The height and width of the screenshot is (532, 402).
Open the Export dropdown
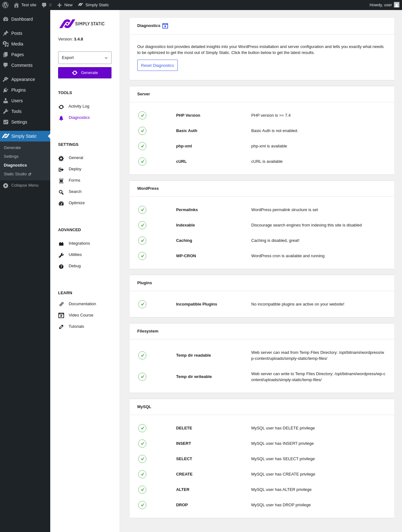85,58
